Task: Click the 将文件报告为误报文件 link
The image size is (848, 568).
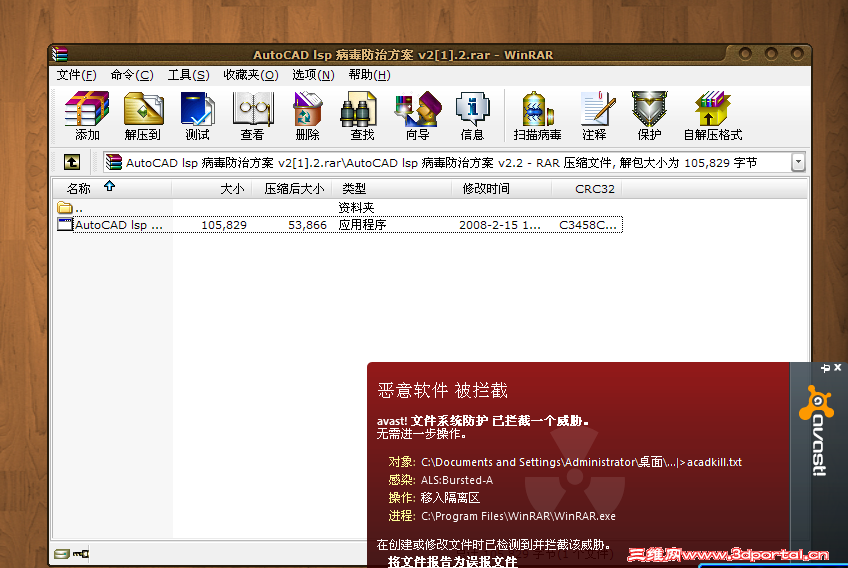Action: [x=452, y=562]
